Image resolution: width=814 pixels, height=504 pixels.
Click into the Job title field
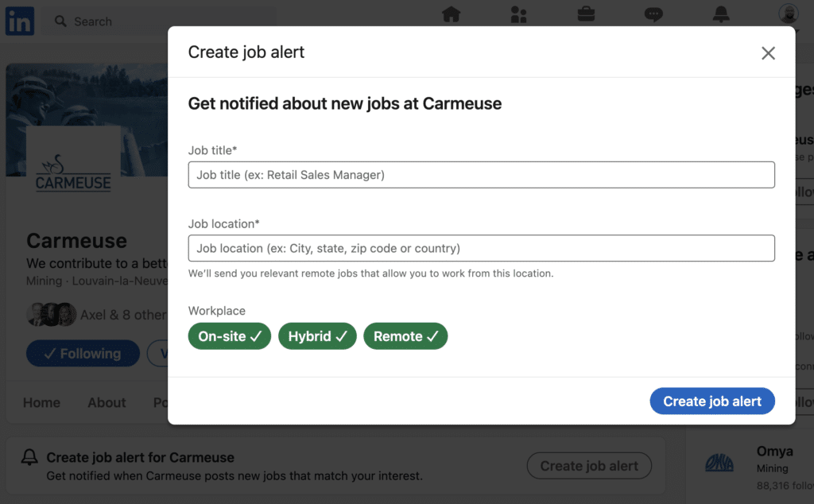tap(481, 175)
